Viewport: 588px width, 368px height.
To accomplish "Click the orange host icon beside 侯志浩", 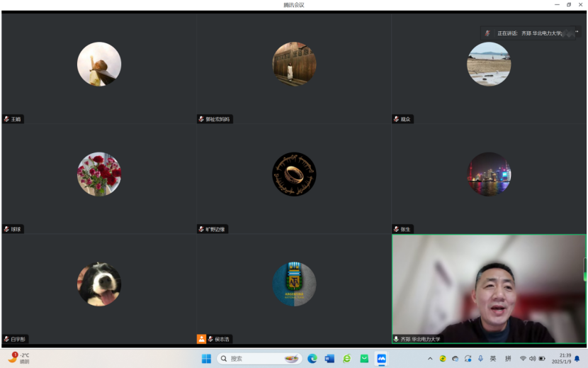I will tap(201, 339).
